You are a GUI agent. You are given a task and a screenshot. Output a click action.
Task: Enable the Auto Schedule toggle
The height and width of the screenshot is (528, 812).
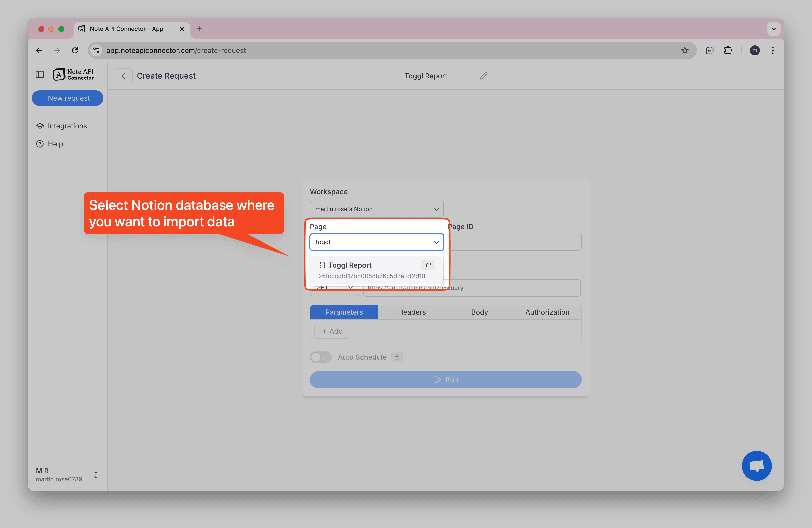(x=321, y=357)
